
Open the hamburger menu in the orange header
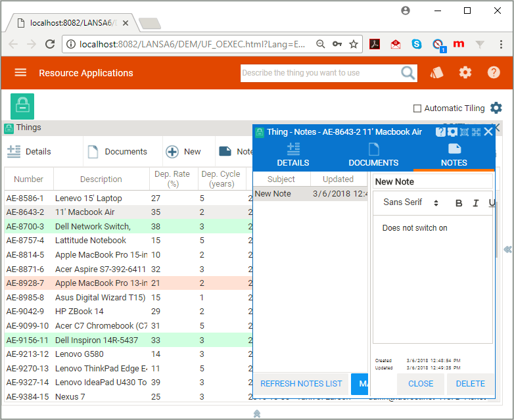click(x=20, y=72)
